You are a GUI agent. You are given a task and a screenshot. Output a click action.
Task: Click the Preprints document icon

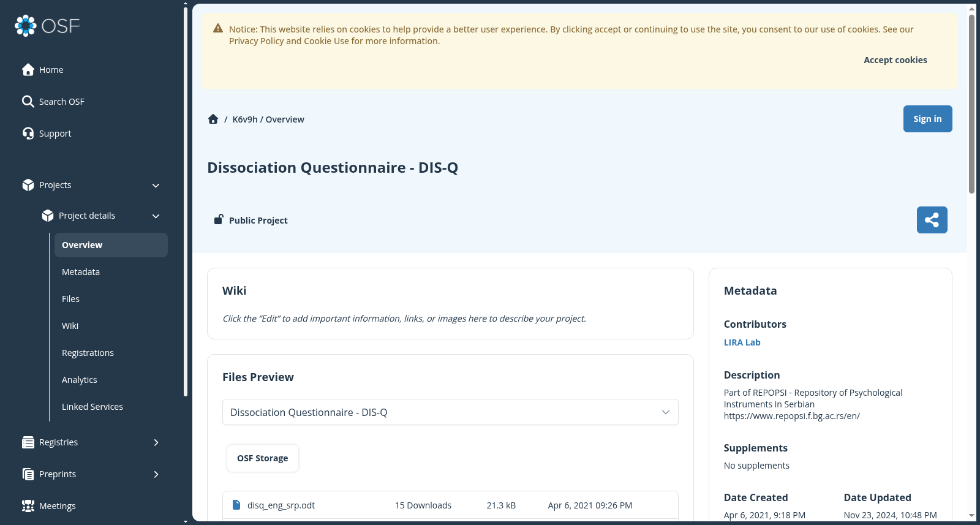pos(28,474)
